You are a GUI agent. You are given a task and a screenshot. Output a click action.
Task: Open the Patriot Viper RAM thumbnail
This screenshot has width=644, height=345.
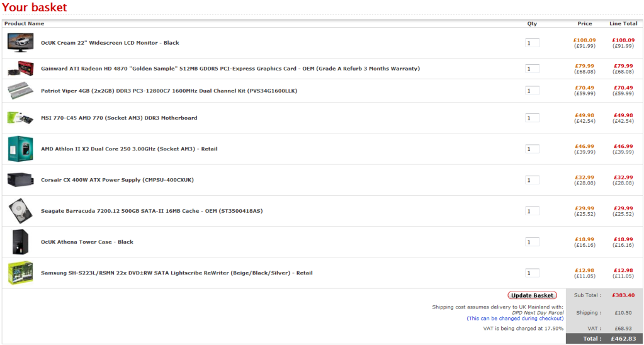21,91
